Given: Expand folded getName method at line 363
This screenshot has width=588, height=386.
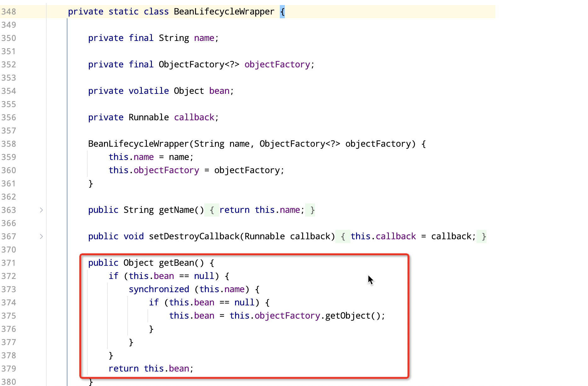Looking at the screenshot, I should [41, 210].
